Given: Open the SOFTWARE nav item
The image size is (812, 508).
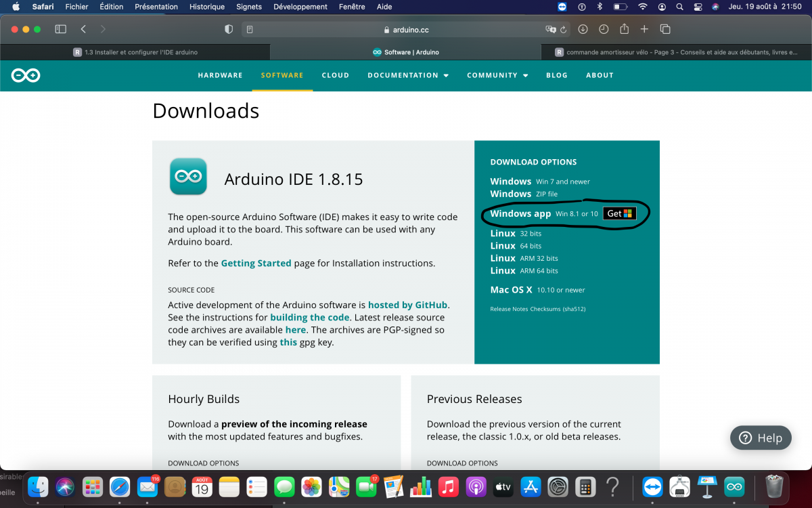Looking at the screenshot, I should [282, 75].
